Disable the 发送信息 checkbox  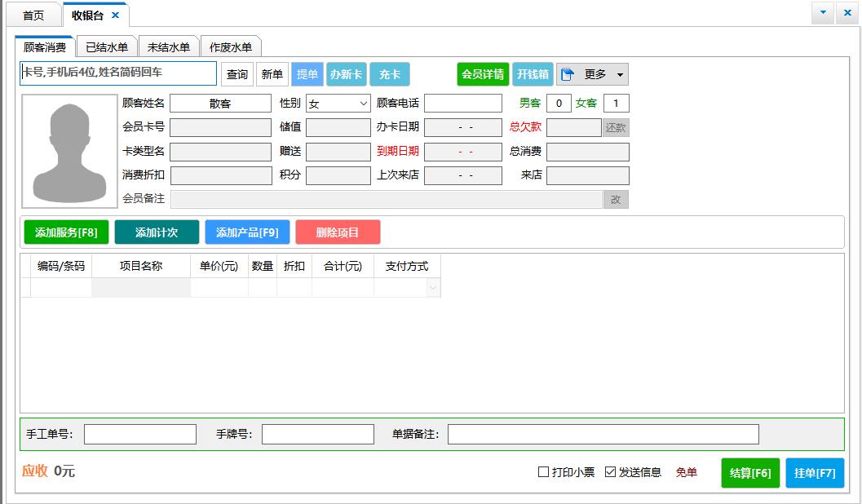(609, 472)
